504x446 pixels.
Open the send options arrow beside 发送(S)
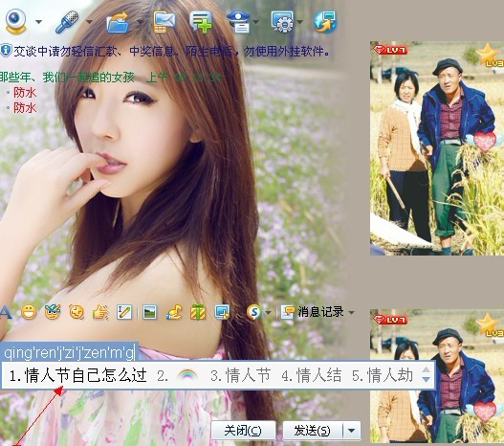352,431
